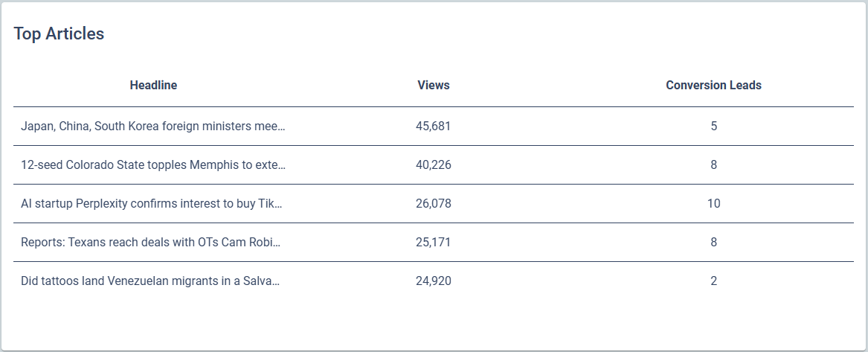The width and height of the screenshot is (868, 352).
Task: Select the 25,171 views cell
Action: (434, 243)
